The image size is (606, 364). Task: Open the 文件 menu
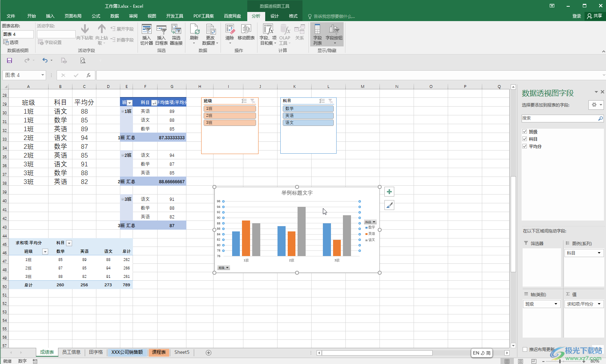pos(11,16)
